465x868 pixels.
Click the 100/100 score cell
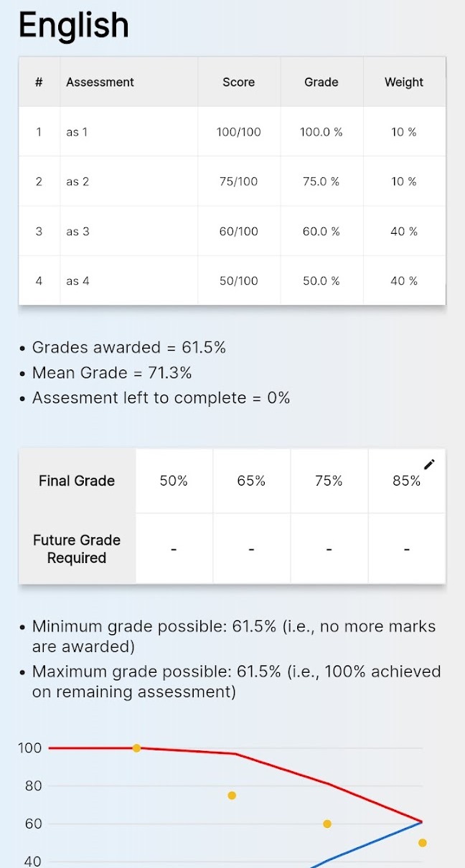pos(239,132)
